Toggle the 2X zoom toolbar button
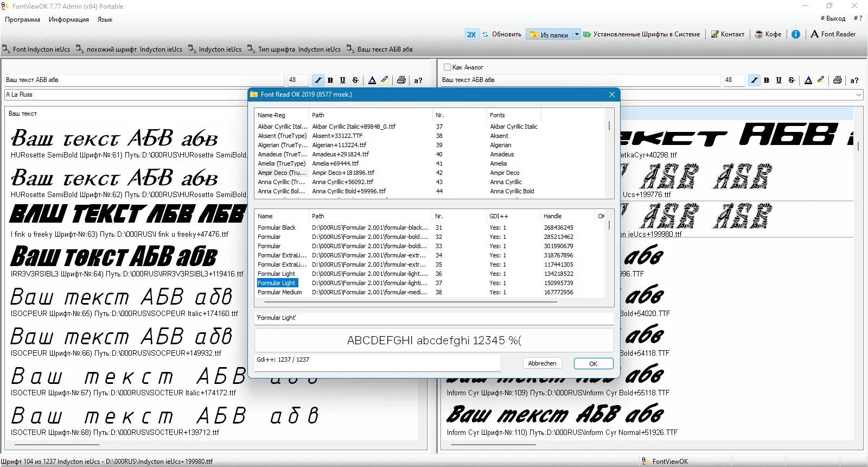The width and height of the screenshot is (868, 467). (471, 34)
